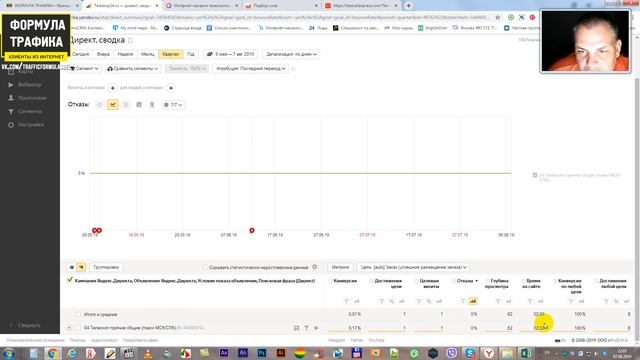Select the Неделя period tab
Screen dimensions: 640x360
(x=125, y=54)
